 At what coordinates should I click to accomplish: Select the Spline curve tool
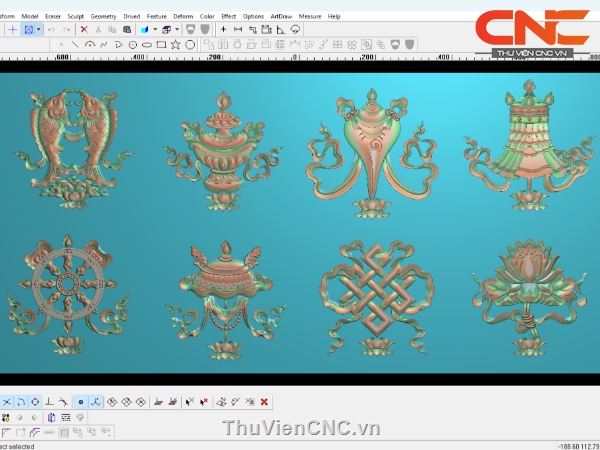click(104, 45)
